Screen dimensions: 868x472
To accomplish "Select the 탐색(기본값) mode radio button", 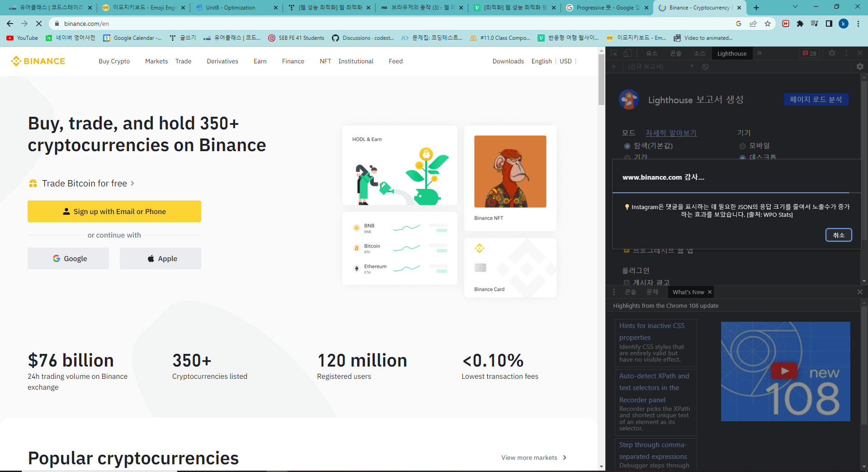I will click(627, 146).
